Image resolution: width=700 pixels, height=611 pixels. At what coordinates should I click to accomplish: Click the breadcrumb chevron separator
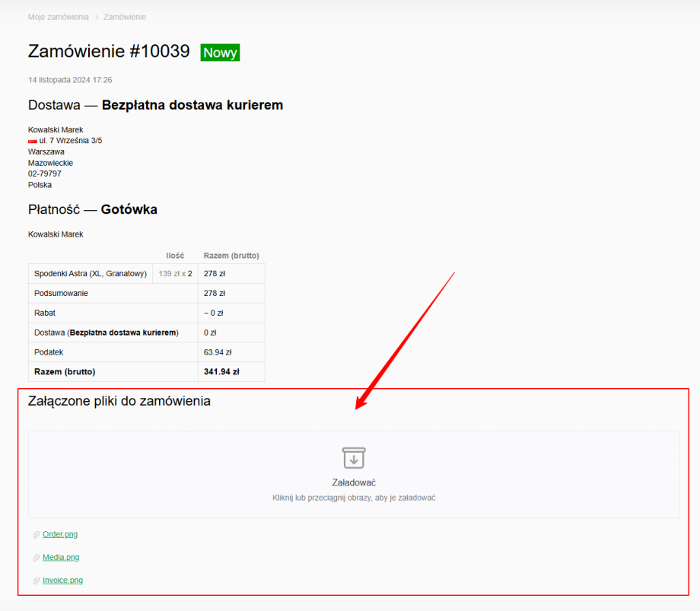(97, 17)
